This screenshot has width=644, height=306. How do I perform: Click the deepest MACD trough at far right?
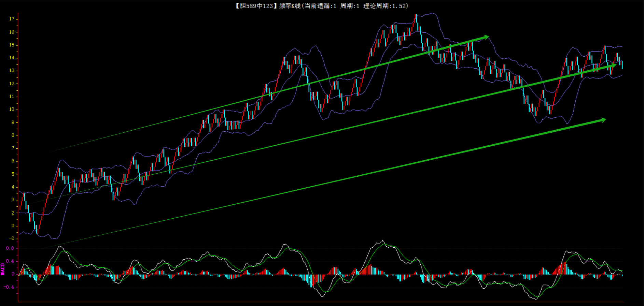(535, 299)
